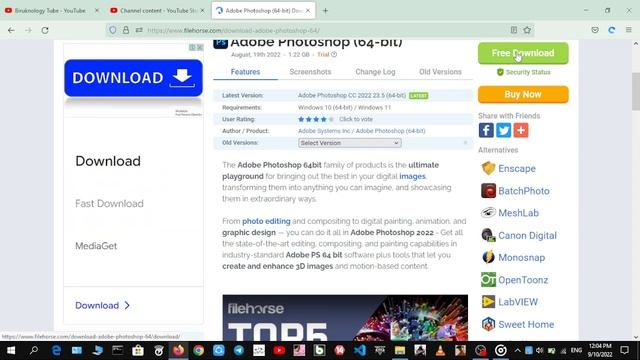Open the site padlock information
640x360 pixels.
126,30
